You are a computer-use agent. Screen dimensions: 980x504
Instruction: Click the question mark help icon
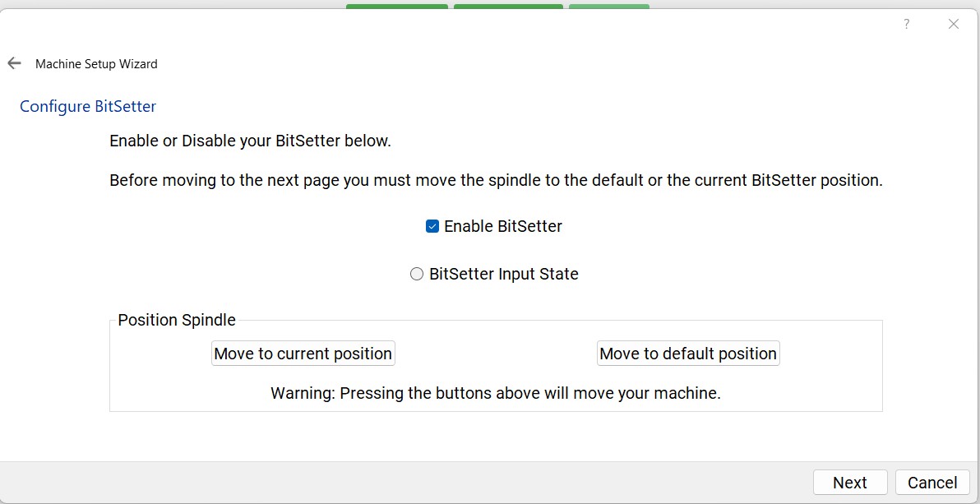click(x=906, y=24)
